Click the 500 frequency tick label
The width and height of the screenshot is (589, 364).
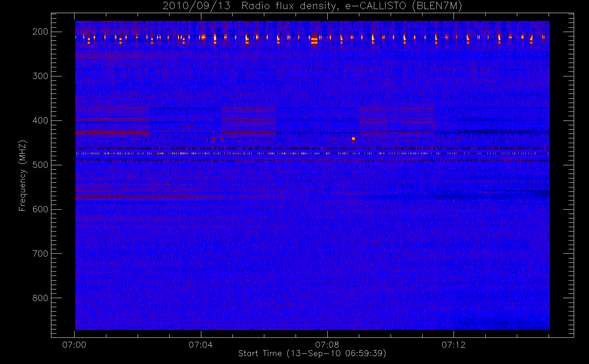[40, 165]
